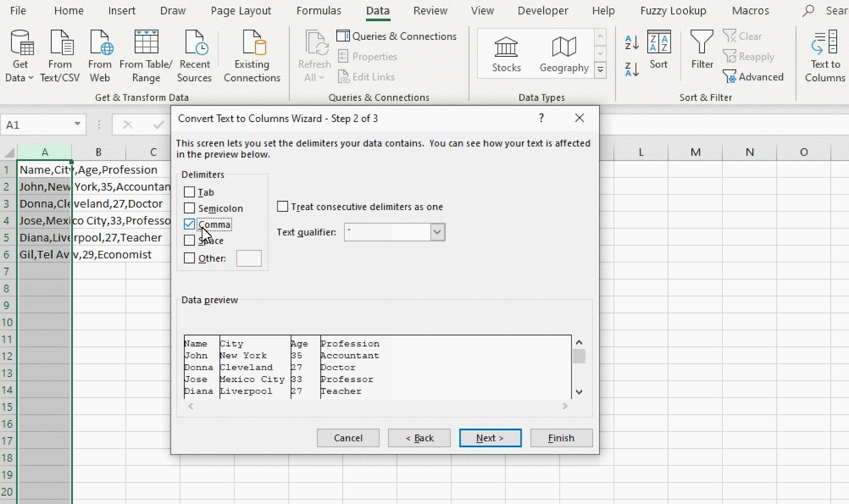The image size is (849, 504).
Task: Click the formula bar enter checkmark
Action: (x=158, y=125)
